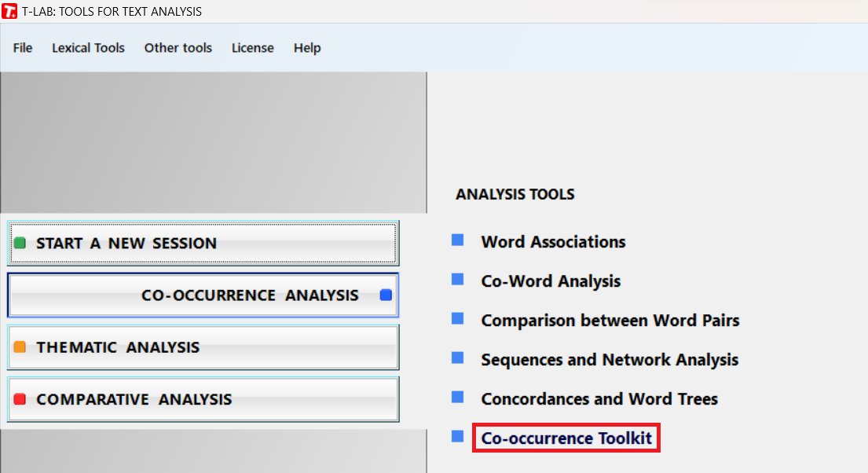Viewport: 868px width, 473px height.
Task: Select the Comparative Analysis button
Action: pos(203,399)
